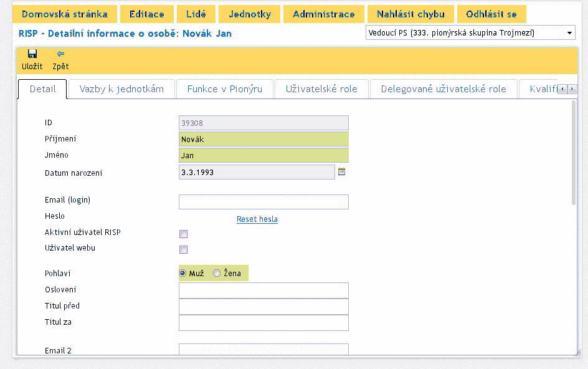Select the Žena radio button
Screen dimensions: 588x369
click(x=217, y=273)
